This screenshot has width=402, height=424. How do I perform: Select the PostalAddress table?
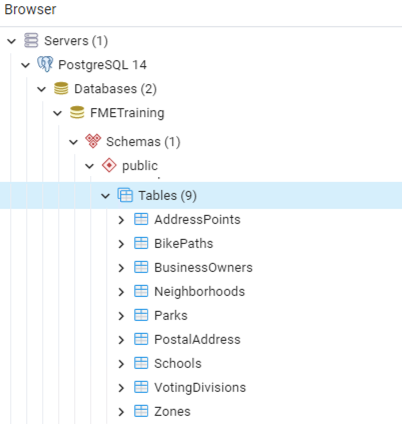[197, 339]
